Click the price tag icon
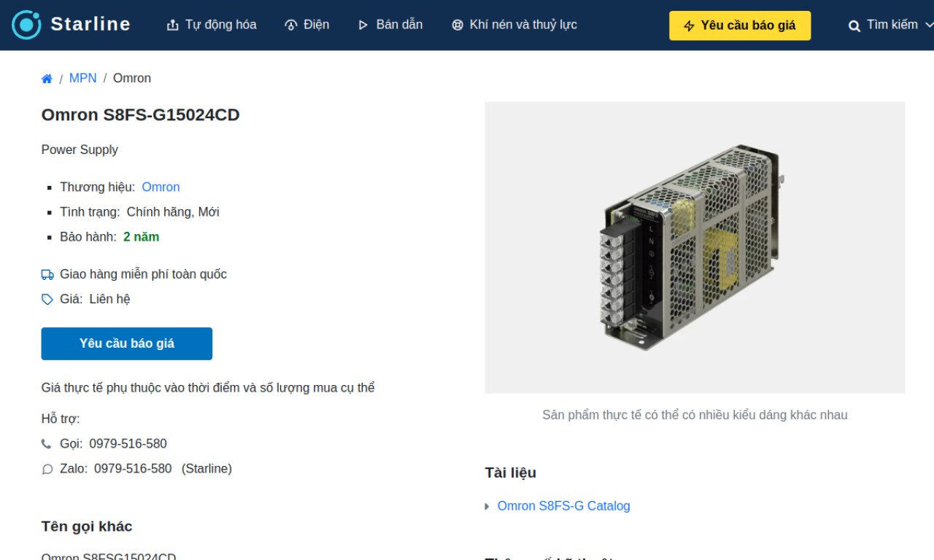The image size is (934, 560). click(x=47, y=300)
